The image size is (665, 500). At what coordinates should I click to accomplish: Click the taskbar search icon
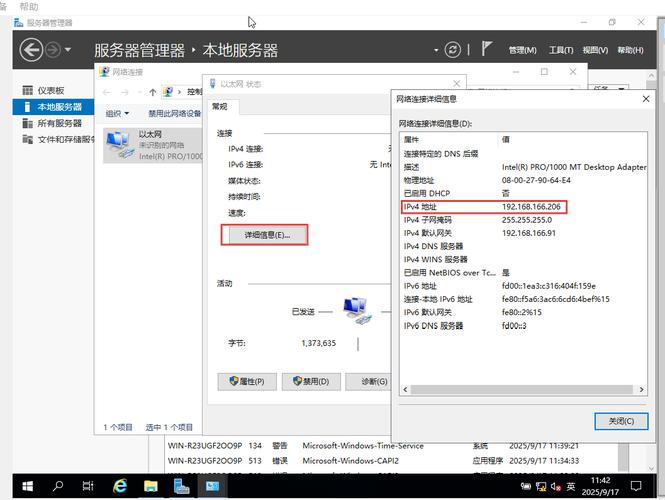tap(58, 486)
